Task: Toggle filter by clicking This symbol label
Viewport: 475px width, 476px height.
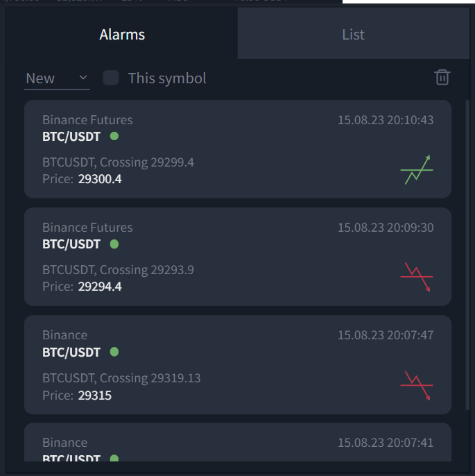Action: point(167,78)
